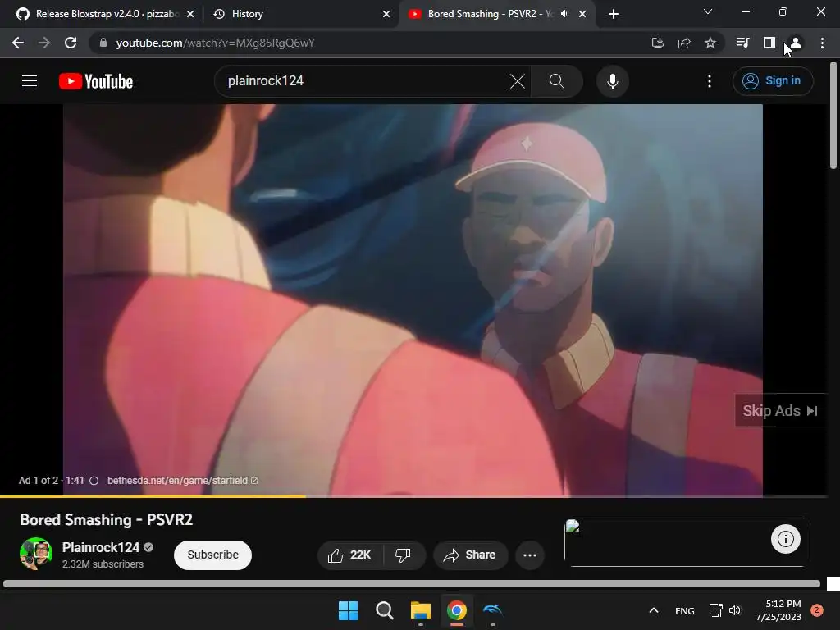Click the address bar URL

(216, 43)
